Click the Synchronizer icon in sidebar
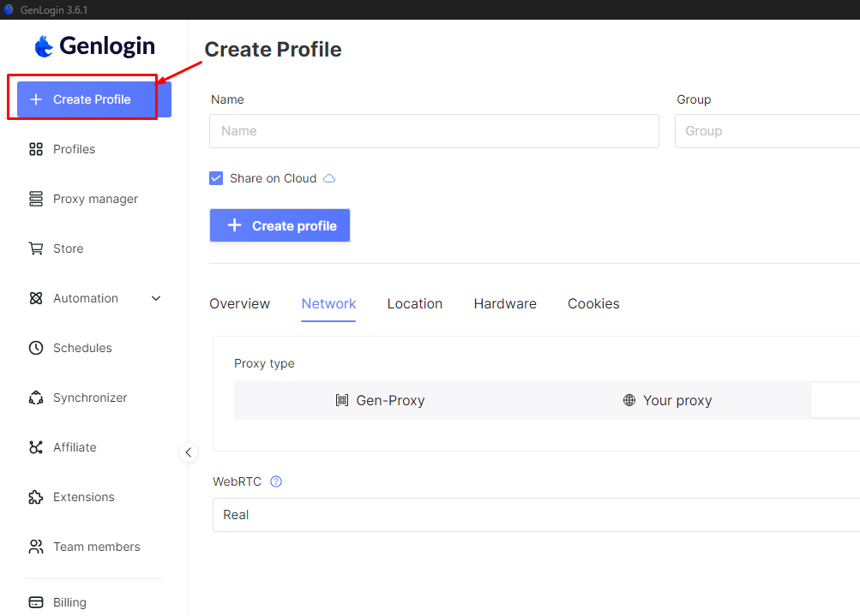This screenshot has height=616, width=860. click(x=36, y=398)
